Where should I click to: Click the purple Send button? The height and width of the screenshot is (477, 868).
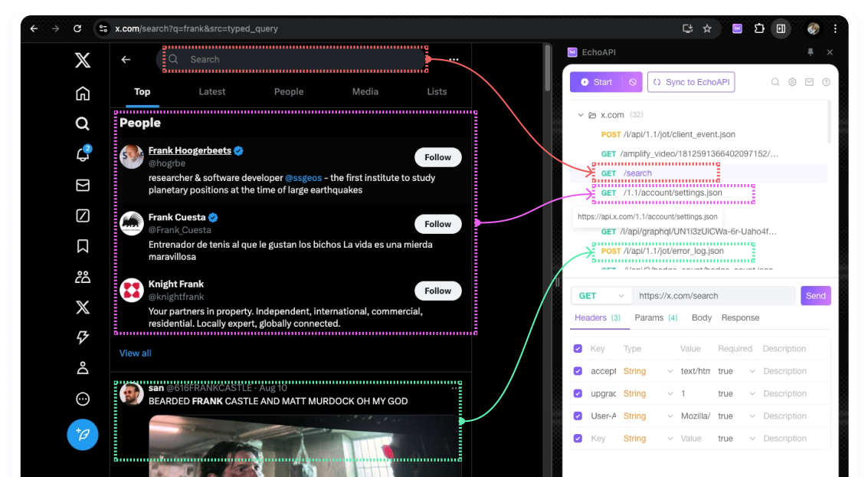[x=815, y=296]
